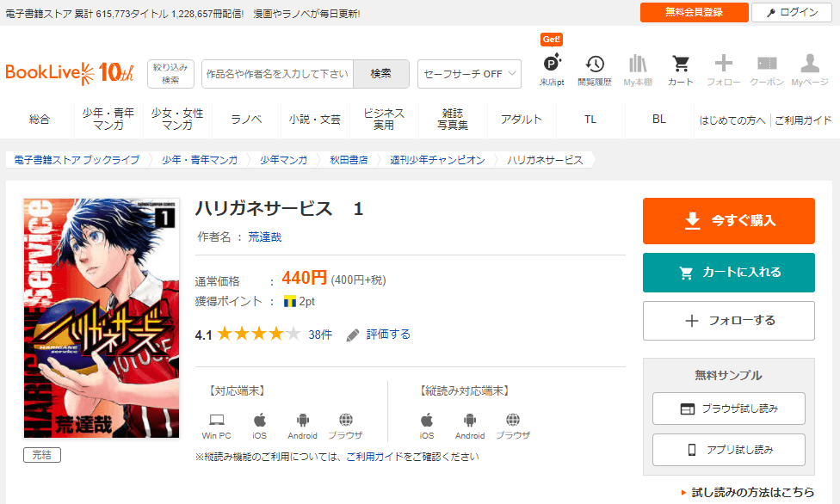Select the ラノベ category tab

click(246, 120)
